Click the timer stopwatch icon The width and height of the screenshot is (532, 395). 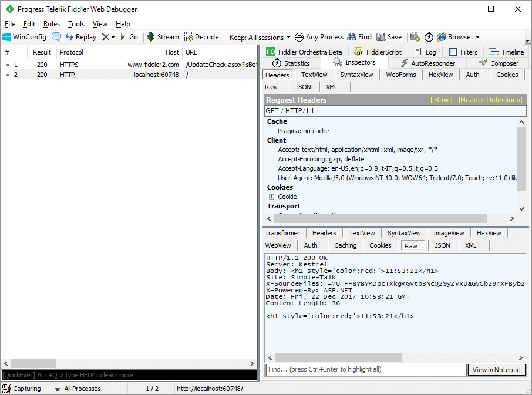(x=429, y=37)
